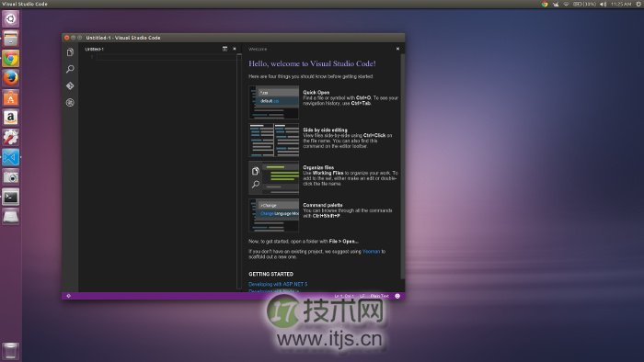Click the line and column indicator
The height and width of the screenshot is (362, 644).
coord(344,296)
